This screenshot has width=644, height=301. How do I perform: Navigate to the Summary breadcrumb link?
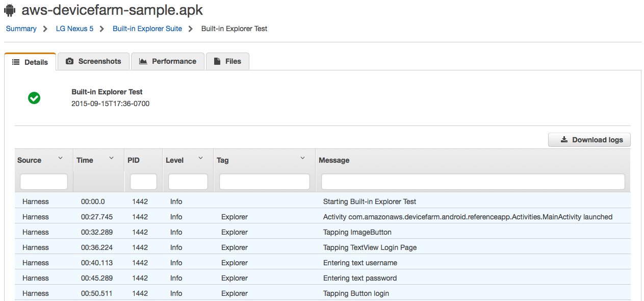(x=21, y=29)
